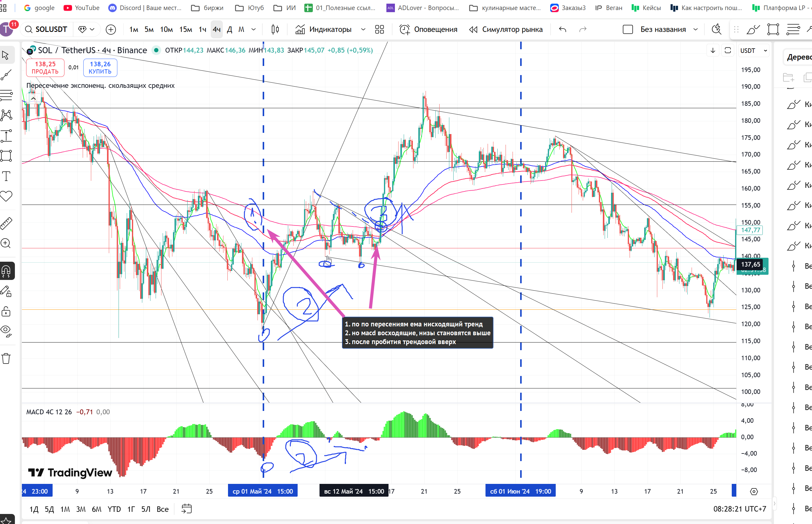
Task: Click the add symbol plus icon
Action: coord(111,29)
